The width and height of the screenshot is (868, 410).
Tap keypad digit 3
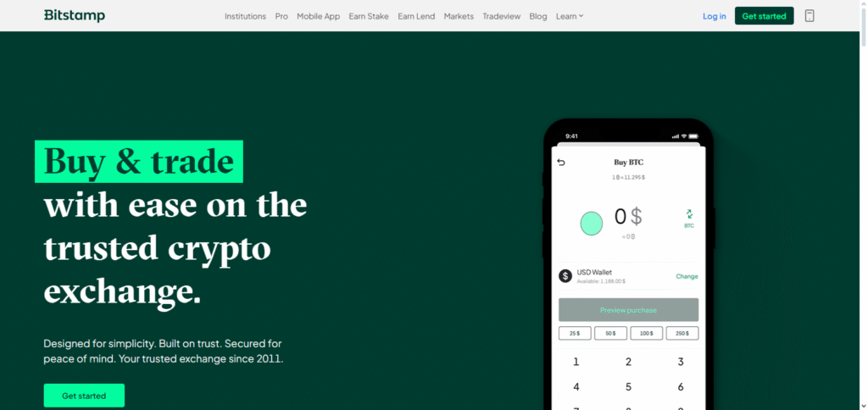681,362
